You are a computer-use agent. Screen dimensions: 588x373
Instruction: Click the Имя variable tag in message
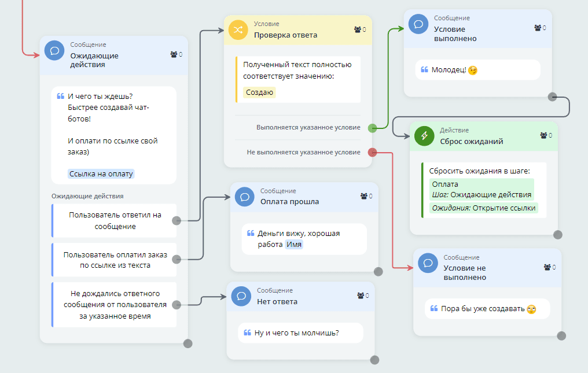click(x=294, y=245)
